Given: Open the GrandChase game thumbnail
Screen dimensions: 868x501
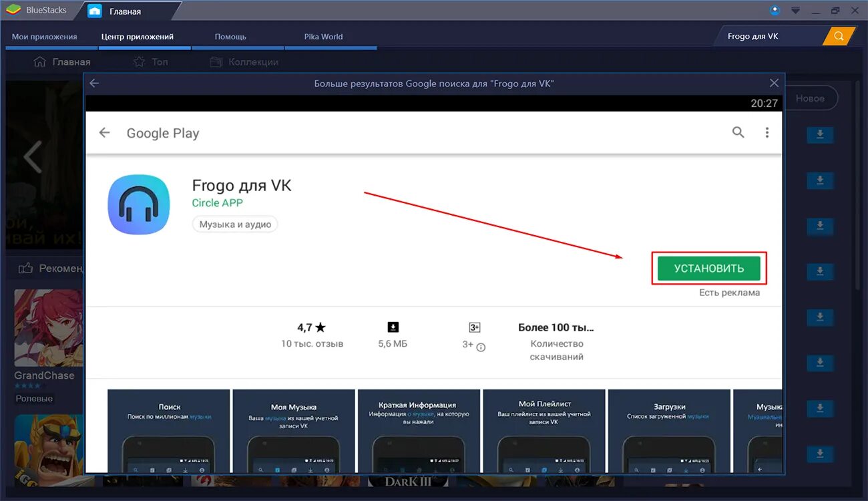Looking at the screenshot, I should point(49,327).
